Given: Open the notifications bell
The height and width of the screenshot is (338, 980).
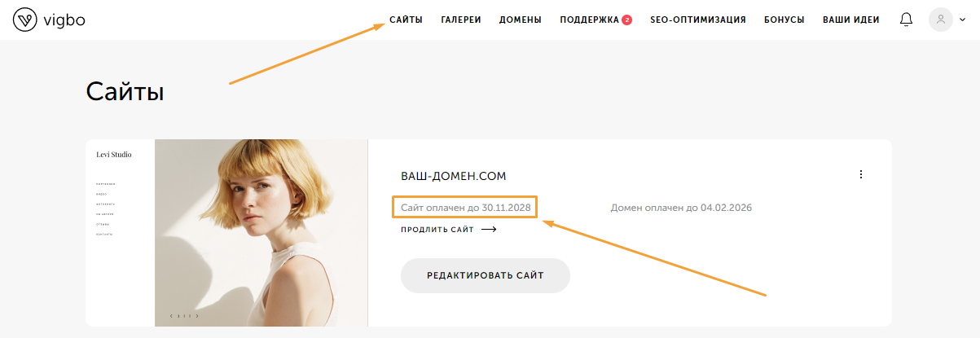Looking at the screenshot, I should [906, 20].
